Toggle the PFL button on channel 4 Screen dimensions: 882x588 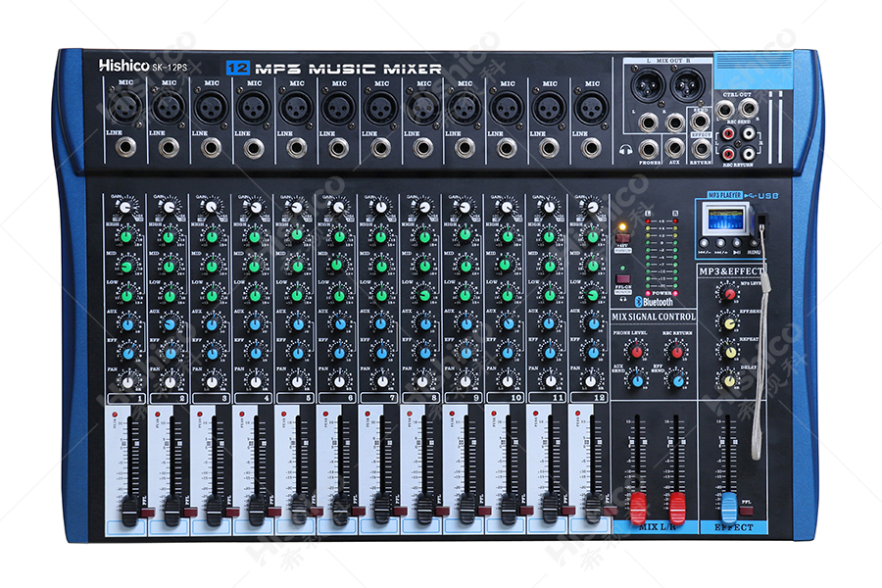(274, 512)
